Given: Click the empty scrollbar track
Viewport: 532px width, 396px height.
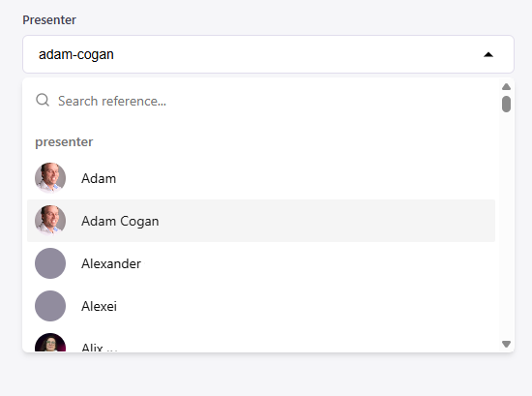Looking at the screenshot, I should coord(506,225).
